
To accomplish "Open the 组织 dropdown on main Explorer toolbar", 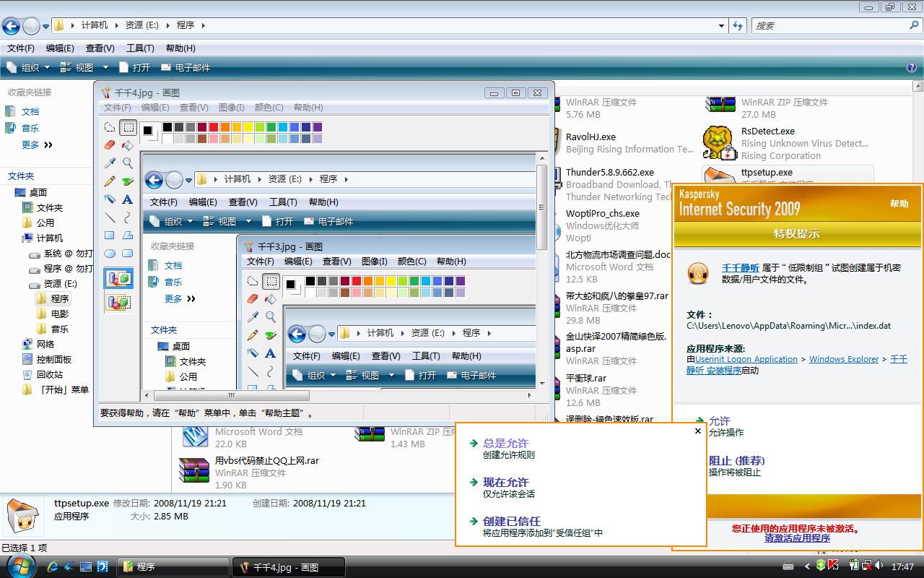I will pyautogui.click(x=28, y=67).
